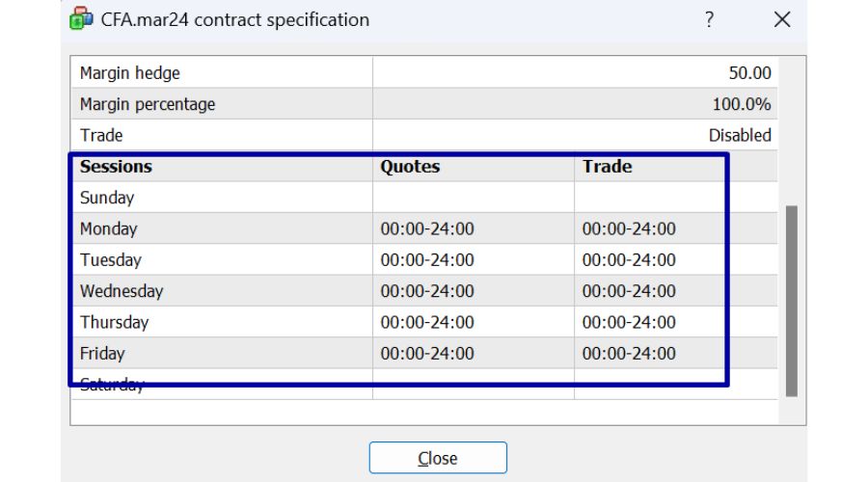Select the Sunday sessions row
868x482 pixels.
click(107, 198)
